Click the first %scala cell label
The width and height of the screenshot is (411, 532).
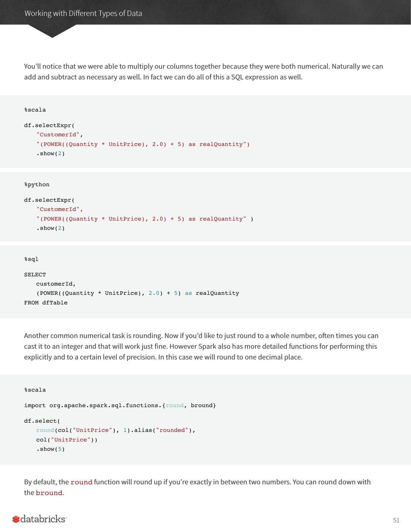coord(35,110)
